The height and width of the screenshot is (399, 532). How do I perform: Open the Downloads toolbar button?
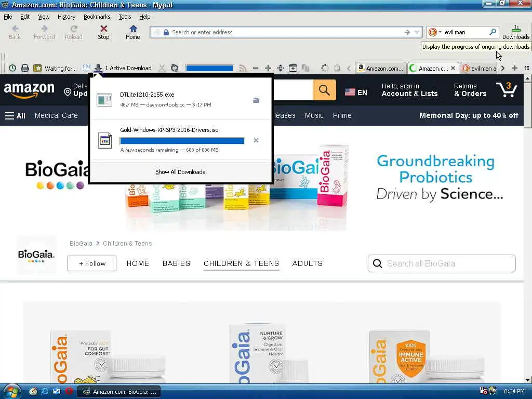pos(516,32)
